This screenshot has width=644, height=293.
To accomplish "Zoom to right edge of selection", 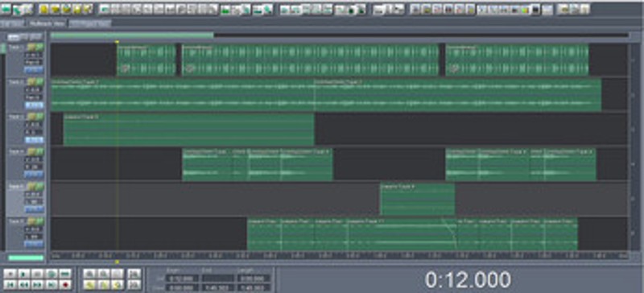I will click(x=118, y=284).
